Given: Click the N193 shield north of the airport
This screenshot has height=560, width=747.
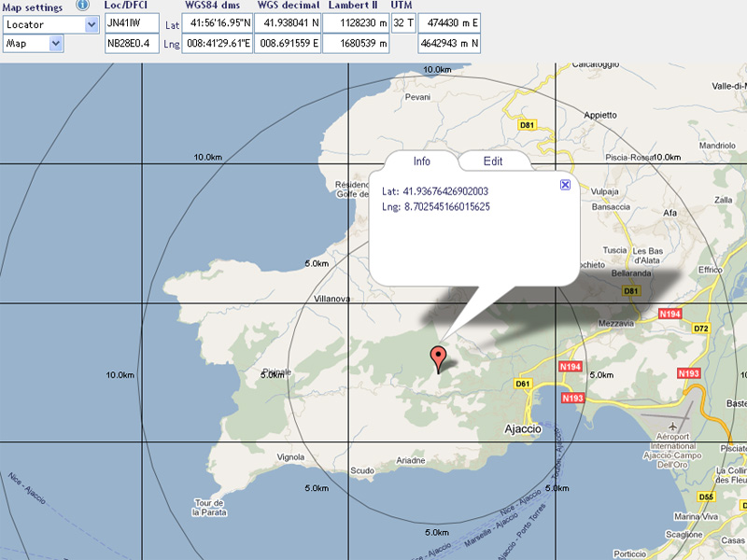Looking at the screenshot, I should point(688,373).
